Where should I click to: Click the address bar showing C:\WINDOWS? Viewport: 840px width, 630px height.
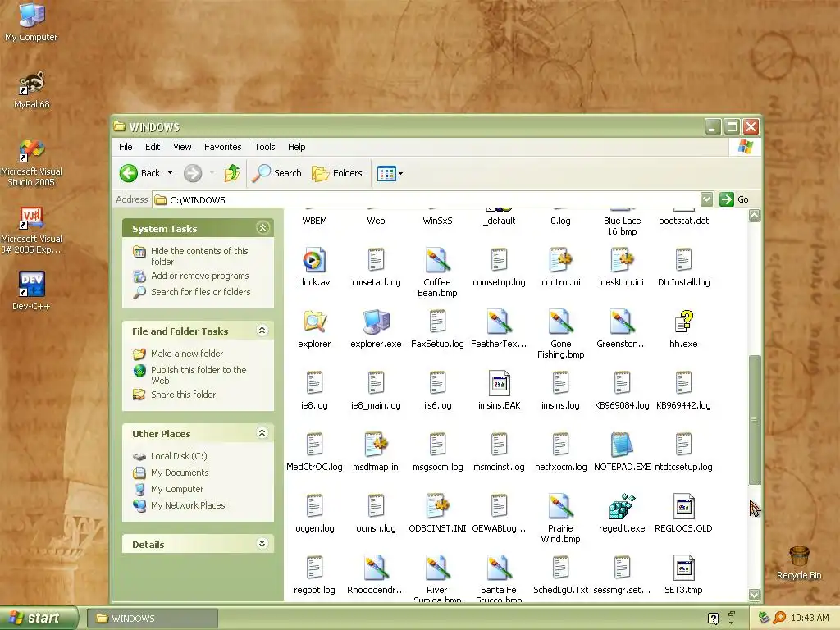427,200
